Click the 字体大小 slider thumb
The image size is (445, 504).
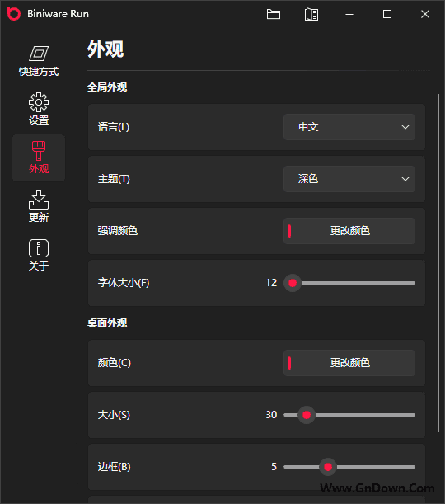293,283
